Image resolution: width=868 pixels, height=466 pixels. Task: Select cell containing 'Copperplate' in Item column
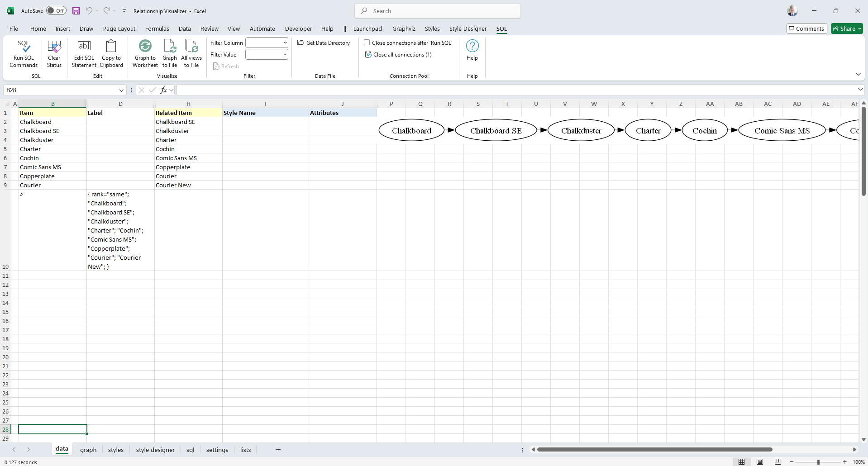tap(52, 176)
